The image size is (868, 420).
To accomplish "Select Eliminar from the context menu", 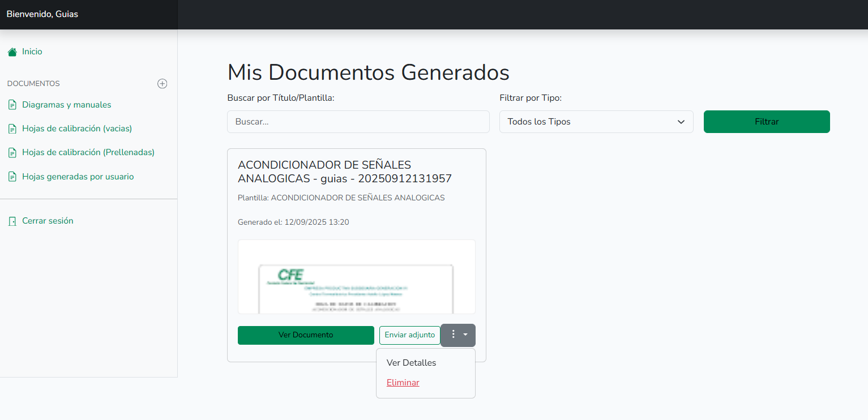I will pos(403,383).
